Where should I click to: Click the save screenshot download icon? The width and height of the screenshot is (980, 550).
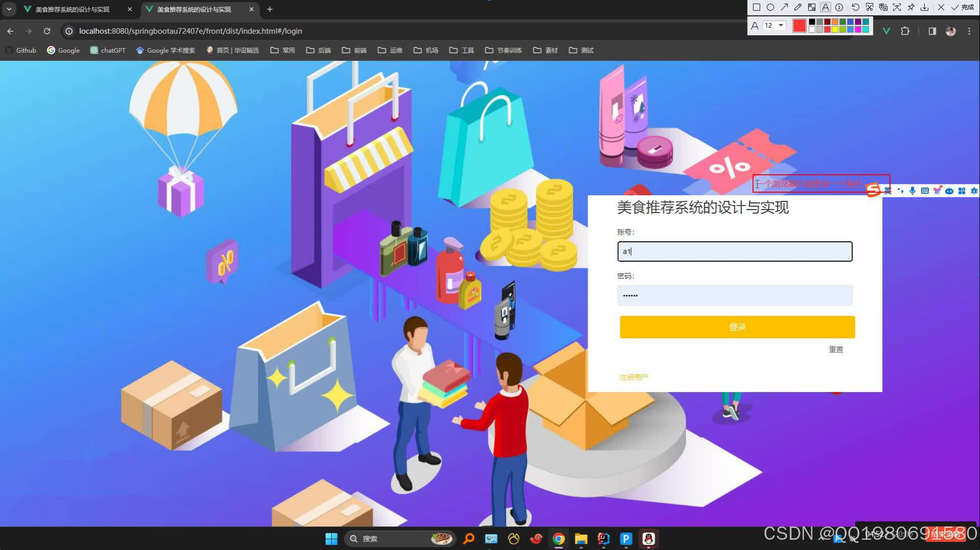coord(925,7)
